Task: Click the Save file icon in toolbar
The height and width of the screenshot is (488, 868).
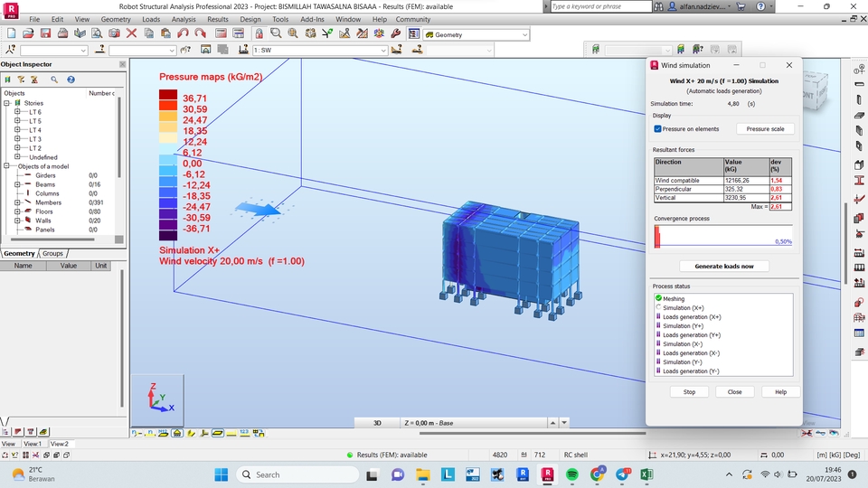Action: coord(44,33)
